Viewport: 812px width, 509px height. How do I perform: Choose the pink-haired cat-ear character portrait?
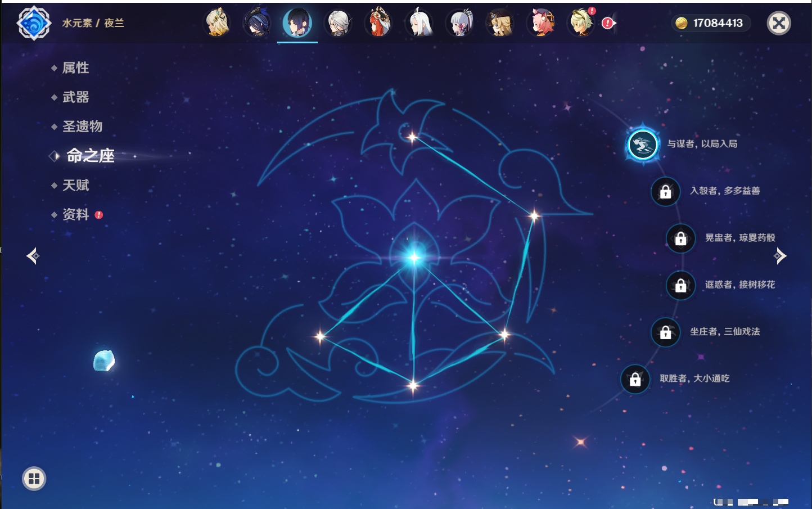pos(541,23)
